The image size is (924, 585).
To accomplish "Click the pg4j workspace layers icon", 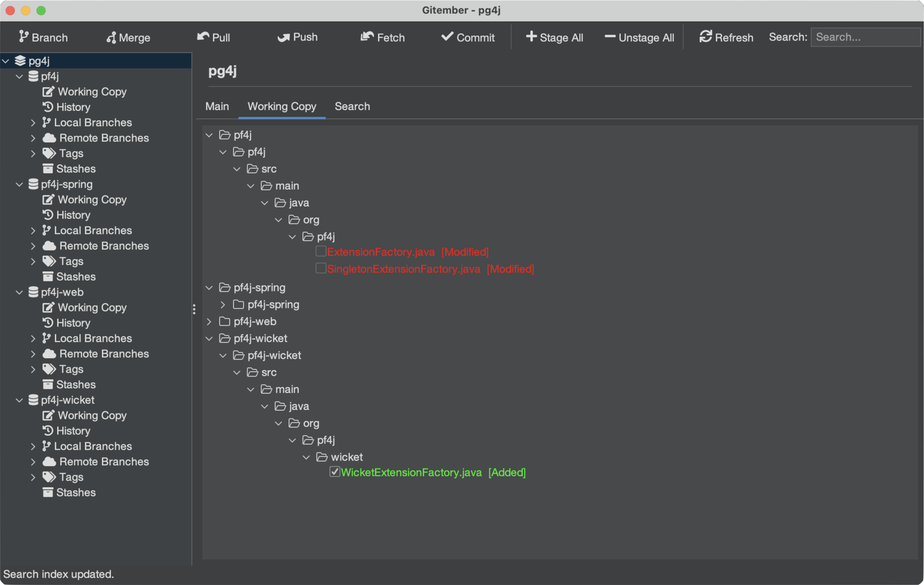I will pos(20,61).
